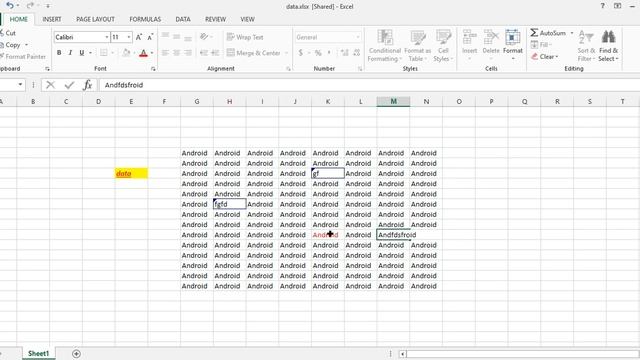Click the yellow 'data' cell
Screen dimensions: 640x360
click(131, 173)
